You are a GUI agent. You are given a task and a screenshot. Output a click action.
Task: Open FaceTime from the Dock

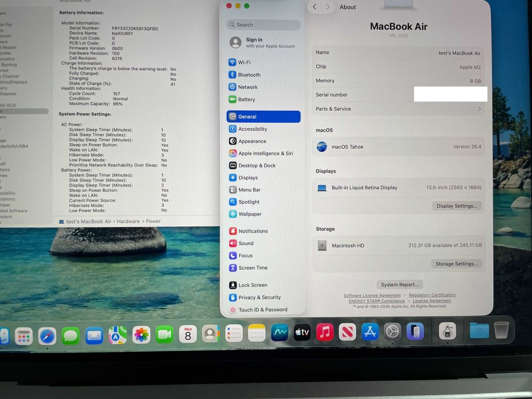[x=165, y=335]
